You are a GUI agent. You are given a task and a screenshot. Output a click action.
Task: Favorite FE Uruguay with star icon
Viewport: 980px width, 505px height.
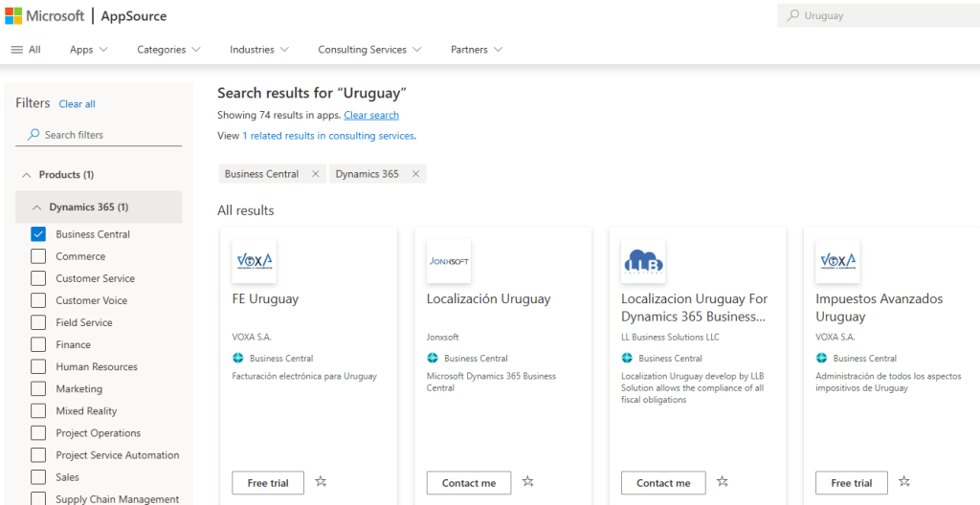(x=321, y=482)
